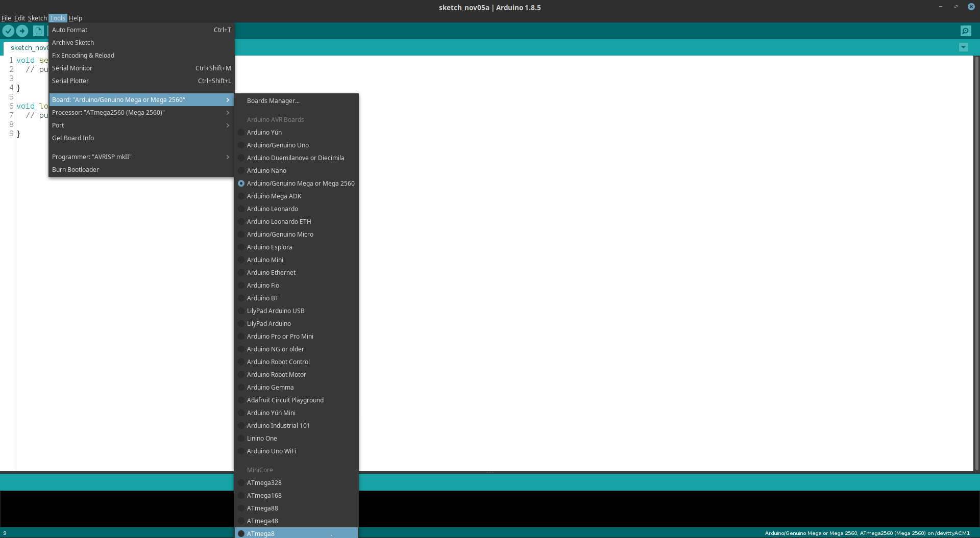Click Burn Bootloader

[141, 170]
